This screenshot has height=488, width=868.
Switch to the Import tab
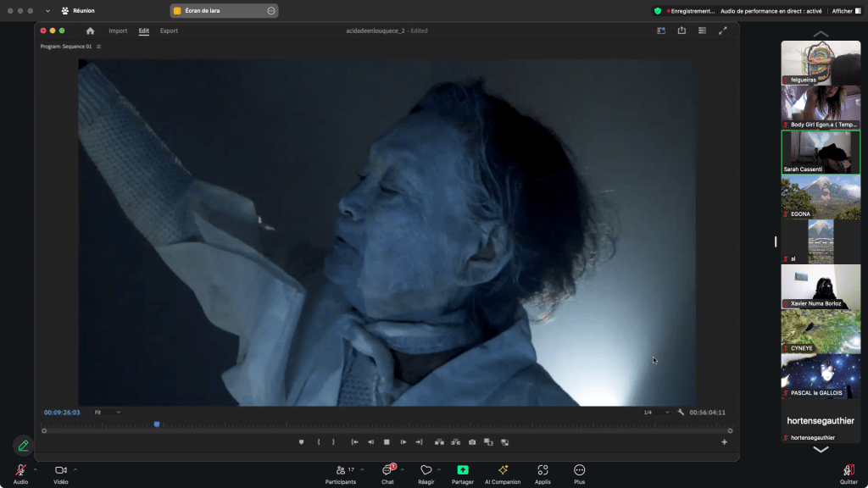pyautogui.click(x=118, y=30)
